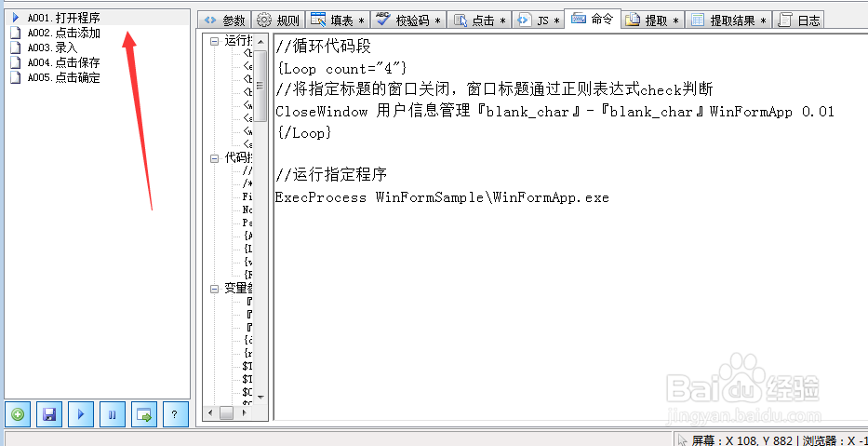Image resolution: width=868 pixels, height=446 pixels.
Task: Switch to the 点击 tab
Action: coord(479,20)
